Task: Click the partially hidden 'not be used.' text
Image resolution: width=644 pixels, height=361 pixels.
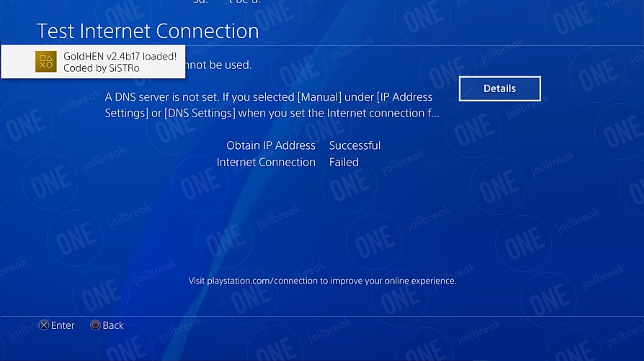Action: click(x=219, y=65)
